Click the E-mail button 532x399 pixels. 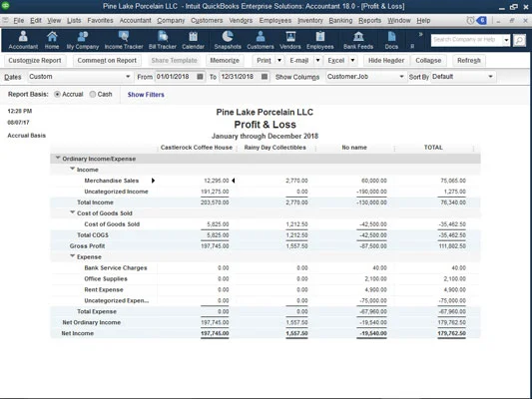[299, 60]
